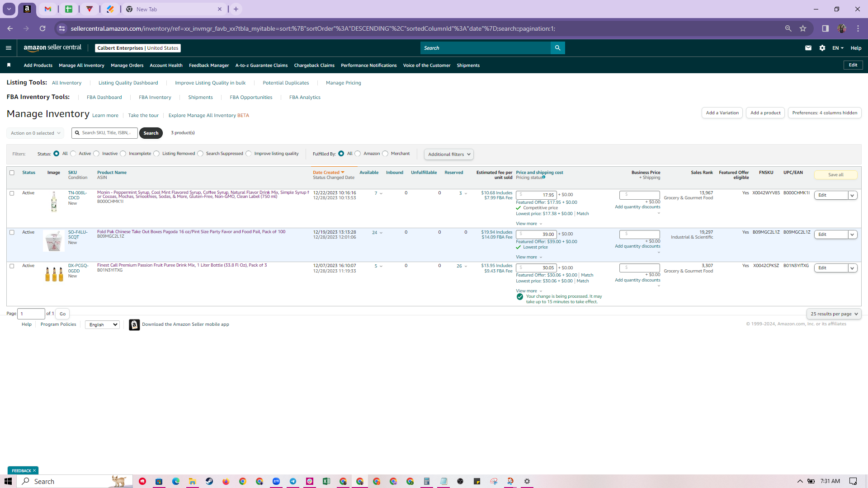Image resolution: width=868 pixels, height=488 pixels.
Task: Select the Incomplete status filter
Action: [x=123, y=154]
